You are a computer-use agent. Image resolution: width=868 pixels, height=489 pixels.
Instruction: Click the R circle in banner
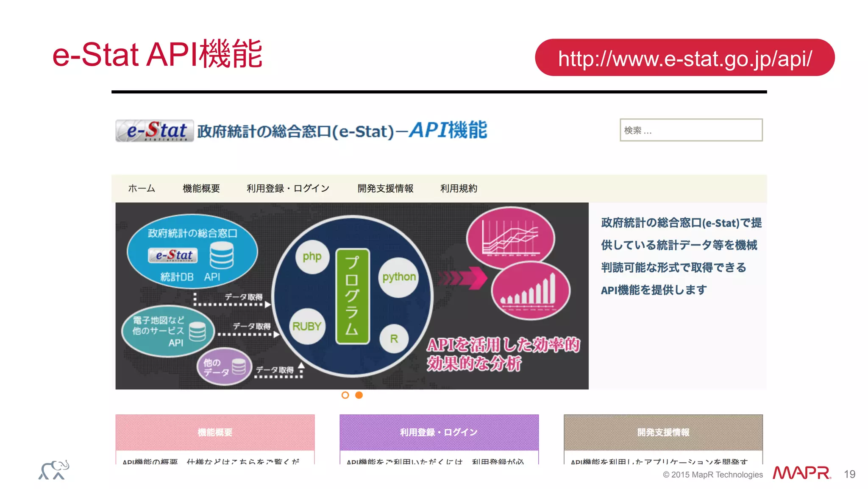pos(394,338)
